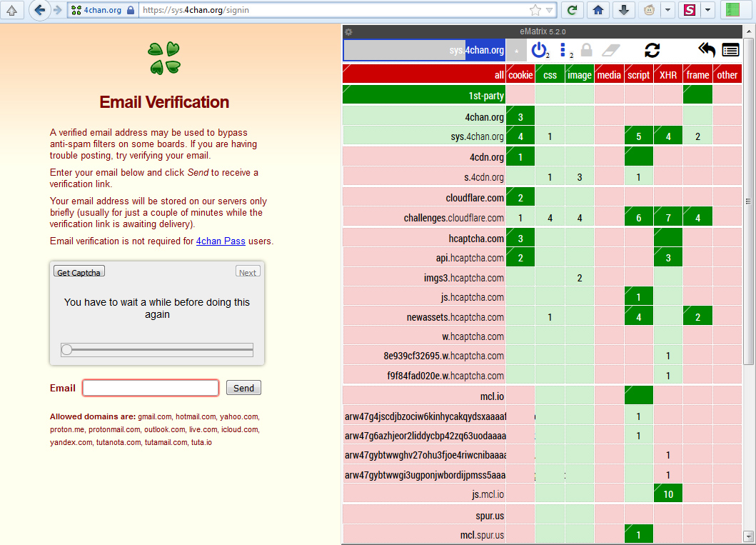Image resolution: width=756 pixels, height=545 pixels.
Task: Toggle the other column header
Action: tap(727, 75)
